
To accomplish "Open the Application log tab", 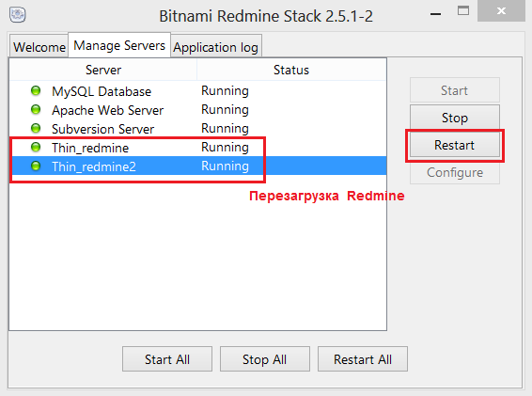I will (x=216, y=46).
